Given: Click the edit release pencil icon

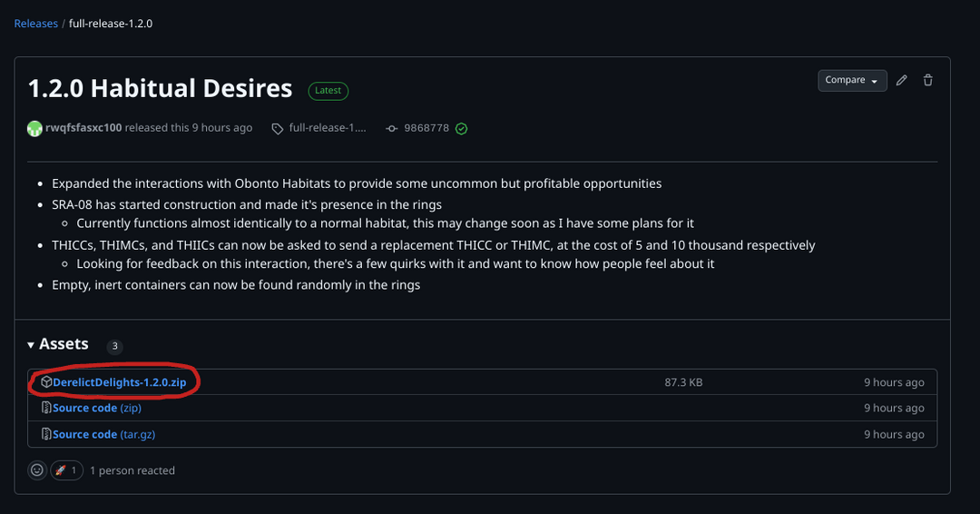Looking at the screenshot, I should (901, 81).
